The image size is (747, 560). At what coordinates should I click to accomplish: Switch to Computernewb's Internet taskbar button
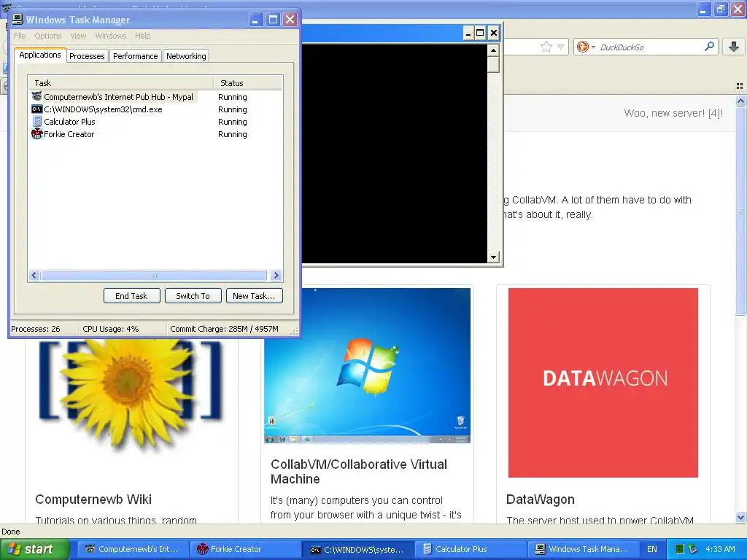coord(133,549)
